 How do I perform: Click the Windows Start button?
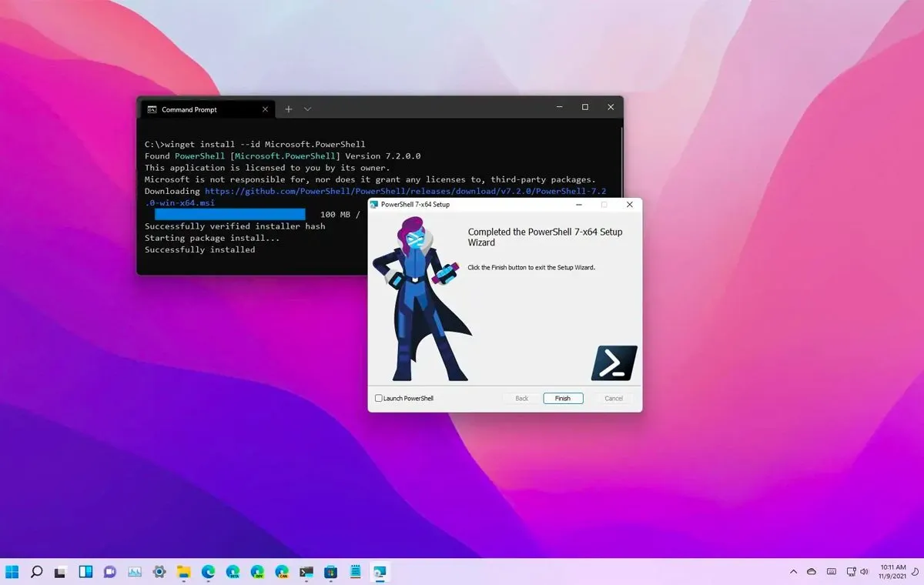point(12,572)
